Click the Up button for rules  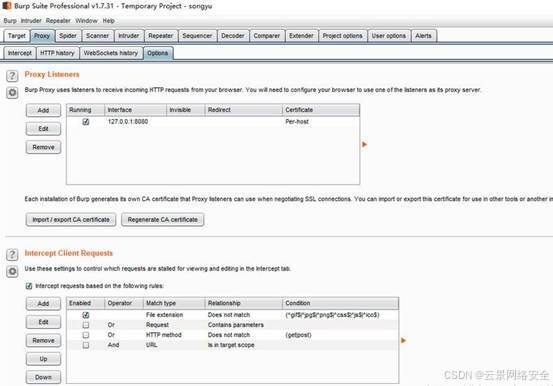(43, 359)
